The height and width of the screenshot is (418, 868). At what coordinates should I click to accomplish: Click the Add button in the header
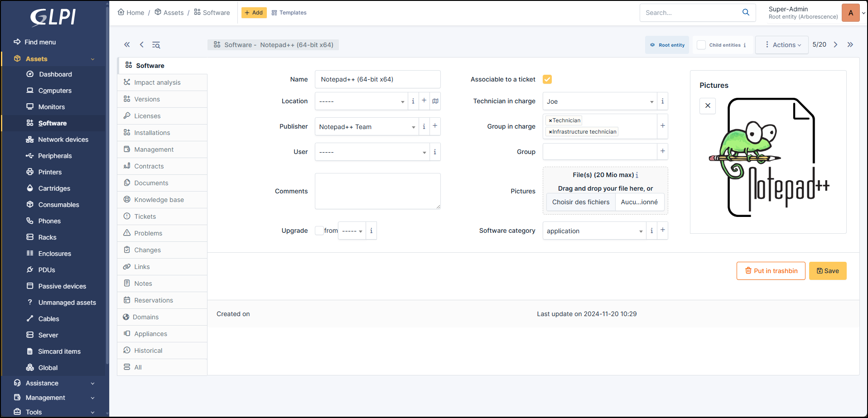pyautogui.click(x=254, y=13)
